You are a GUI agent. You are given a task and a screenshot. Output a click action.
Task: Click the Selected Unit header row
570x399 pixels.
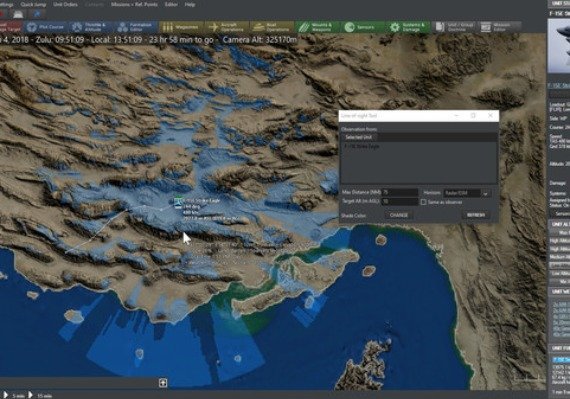[x=419, y=137]
